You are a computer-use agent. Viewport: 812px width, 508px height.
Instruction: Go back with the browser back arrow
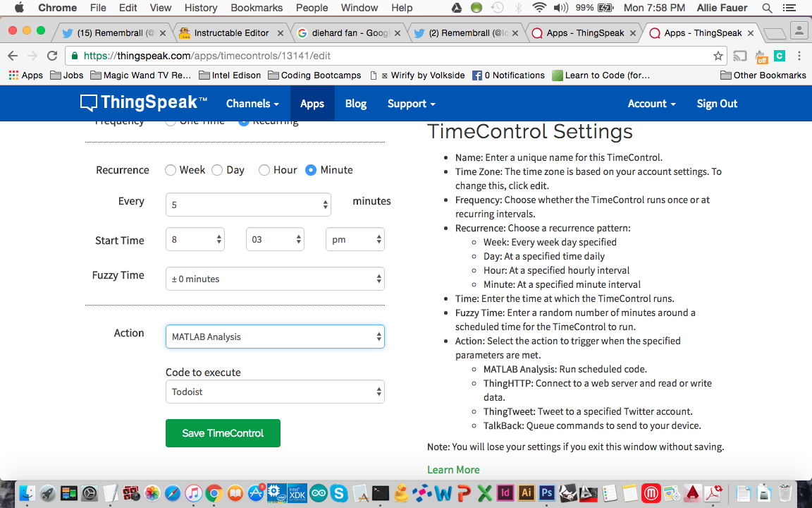coord(13,56)
